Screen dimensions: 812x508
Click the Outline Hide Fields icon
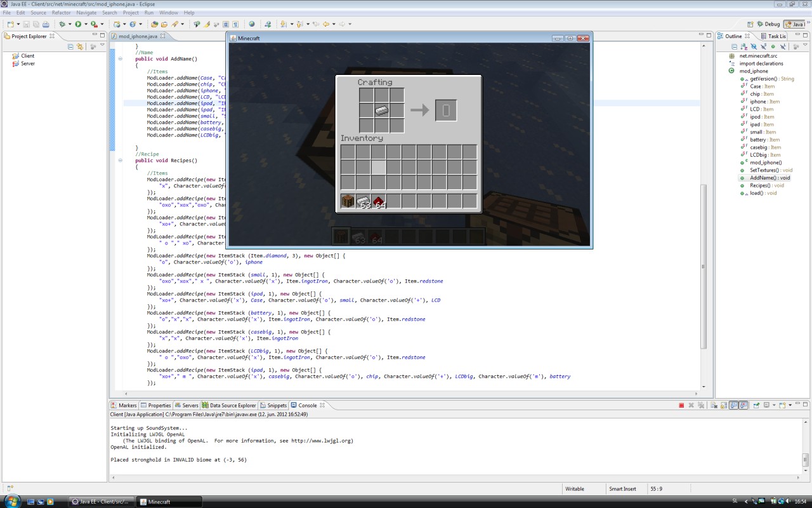(754, 46)
